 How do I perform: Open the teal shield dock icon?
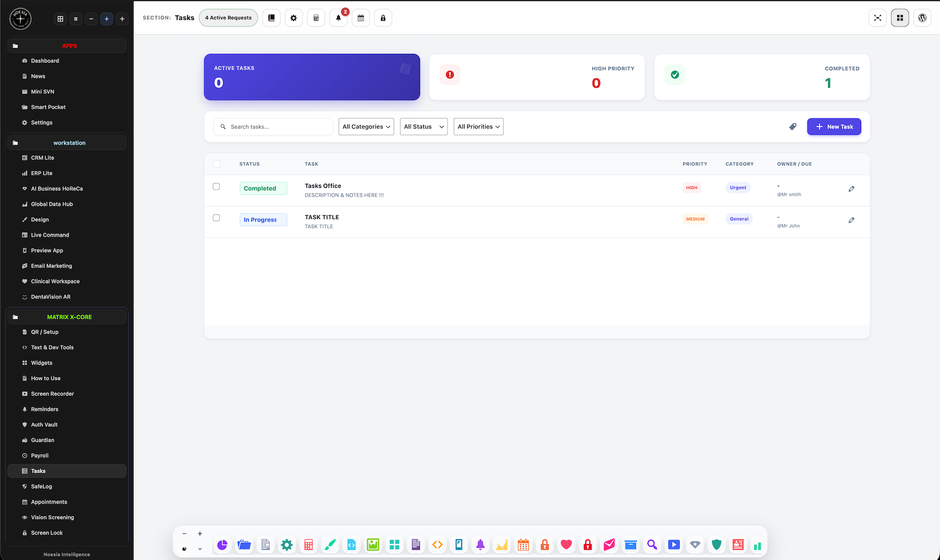point(716,545)
